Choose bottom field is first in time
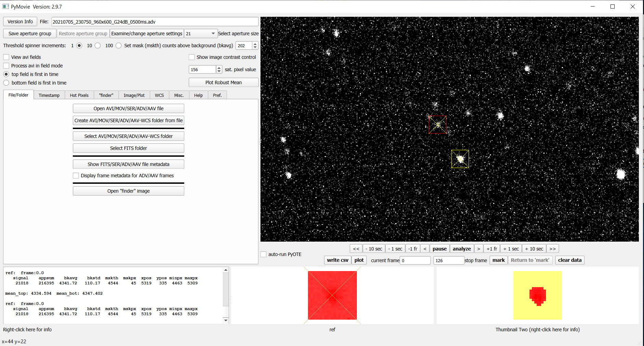This screenshot has width=644, height=346. [6, 83]
